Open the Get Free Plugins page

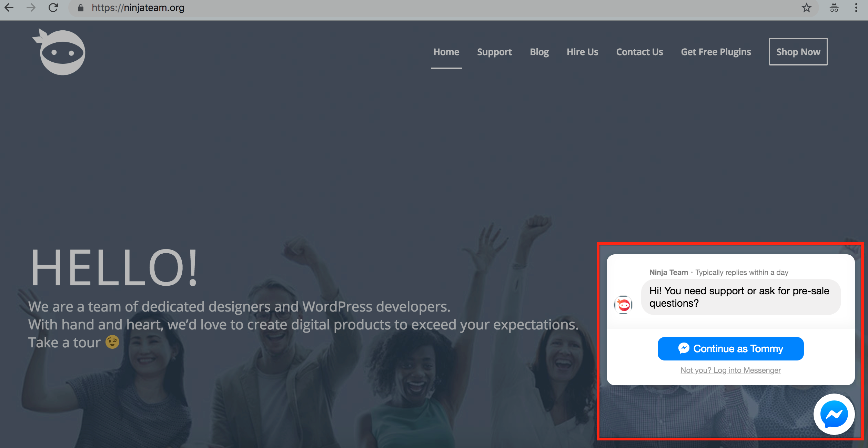(716, 52)
